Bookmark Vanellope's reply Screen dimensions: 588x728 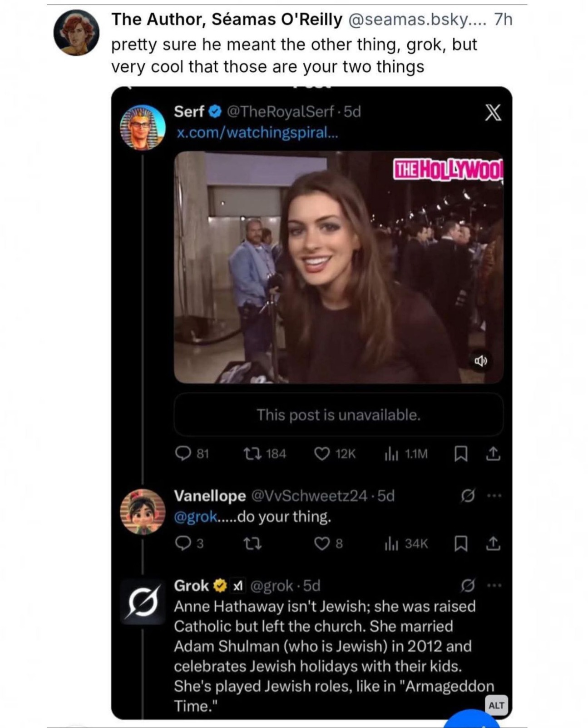pos(461,543)
